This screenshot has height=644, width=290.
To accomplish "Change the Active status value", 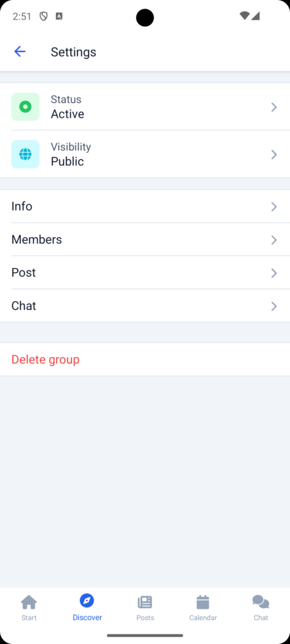I will point(67,114).
